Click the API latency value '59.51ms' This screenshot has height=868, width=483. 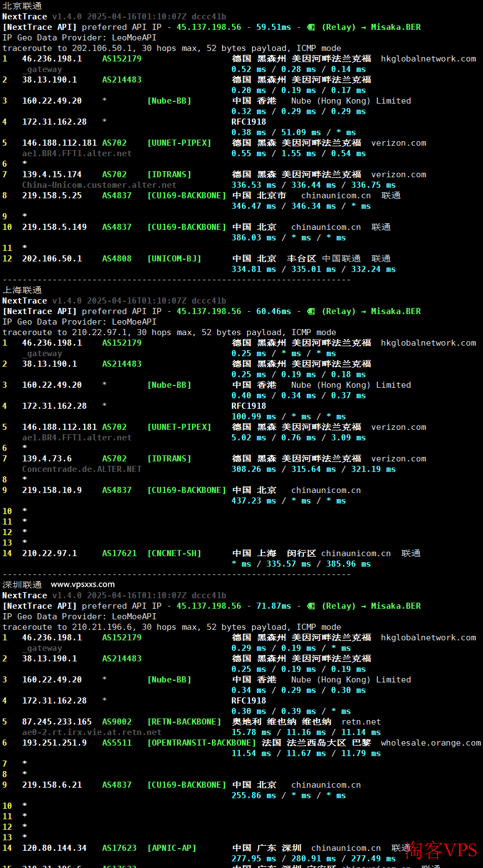[x=274, y=27]
